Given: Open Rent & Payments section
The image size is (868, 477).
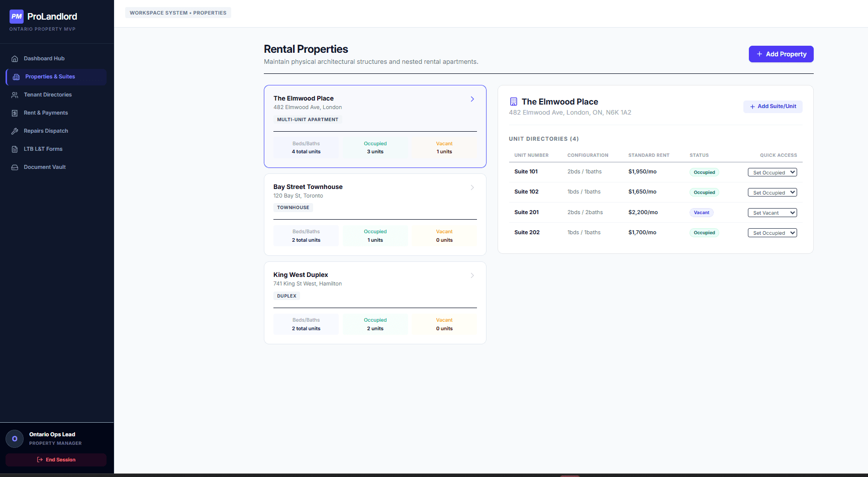Looking at the screenshot, I should click(x=56, y=113).
